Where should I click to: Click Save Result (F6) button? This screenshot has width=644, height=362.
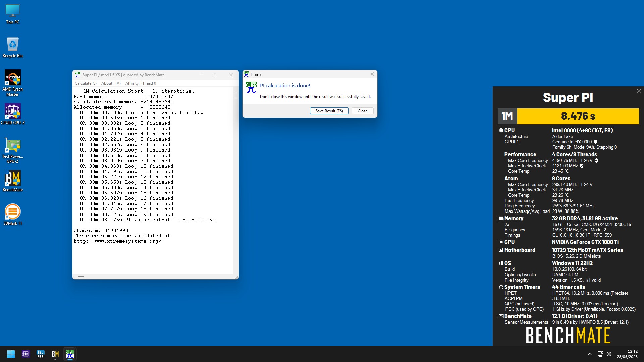[329, 111]
